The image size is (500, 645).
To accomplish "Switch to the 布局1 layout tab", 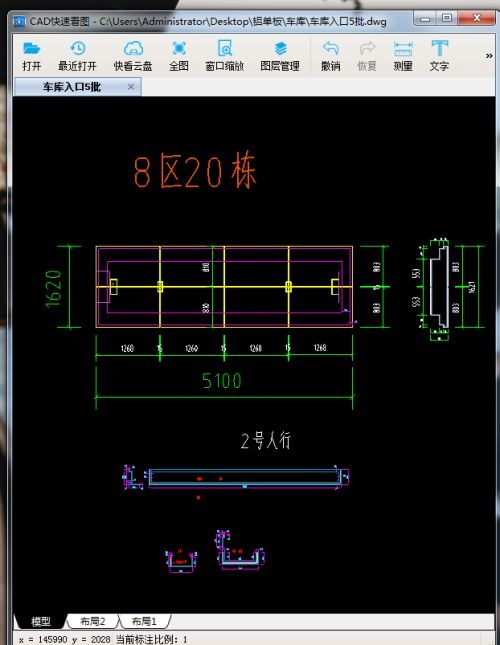I will coord(144,621).
